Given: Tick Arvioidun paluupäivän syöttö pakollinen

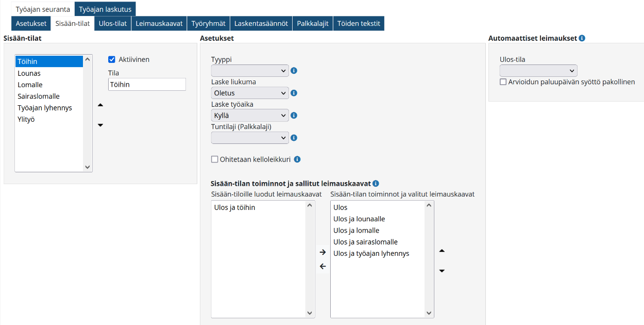Looking at the screenshot, I should 503,82.
